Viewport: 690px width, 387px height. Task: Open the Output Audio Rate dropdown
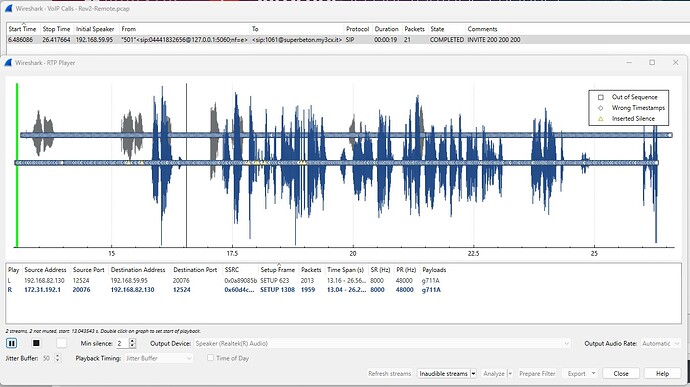coord(660,343)
